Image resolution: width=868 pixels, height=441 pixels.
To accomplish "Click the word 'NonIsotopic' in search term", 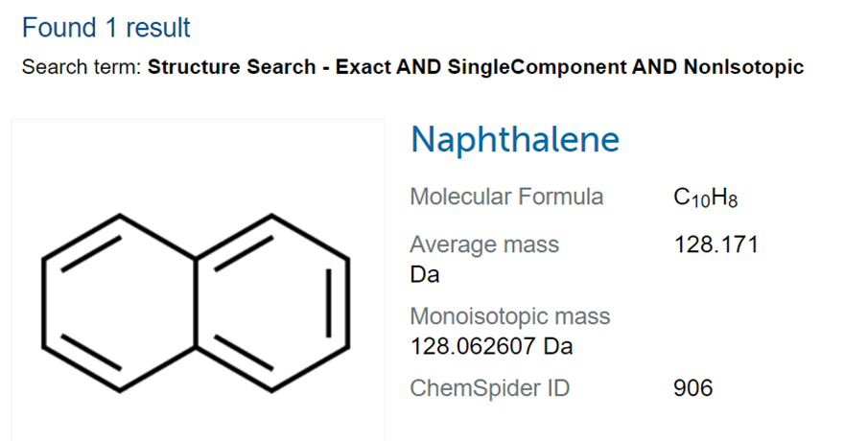I will click(x=743, y=67).
